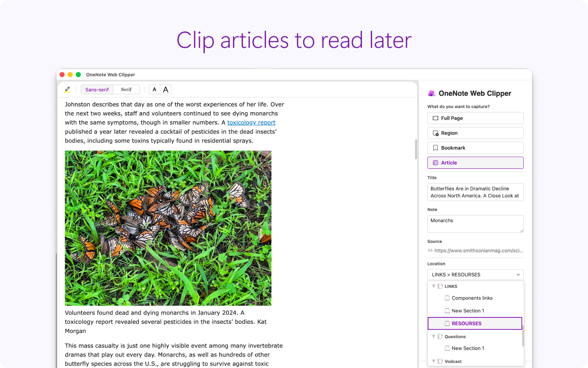
Task: Click the article preview scrollbar
Action: tap(416, 149)
